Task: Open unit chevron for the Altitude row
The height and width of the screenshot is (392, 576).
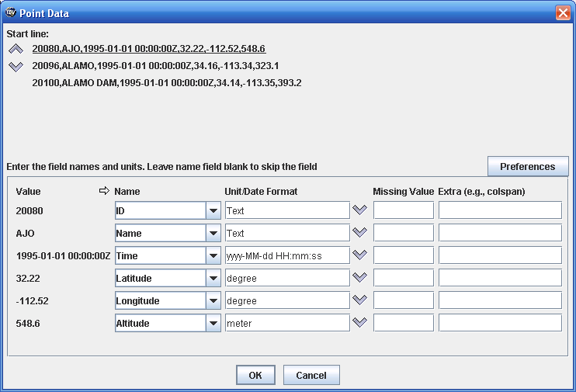Action: tap(359, 322)
